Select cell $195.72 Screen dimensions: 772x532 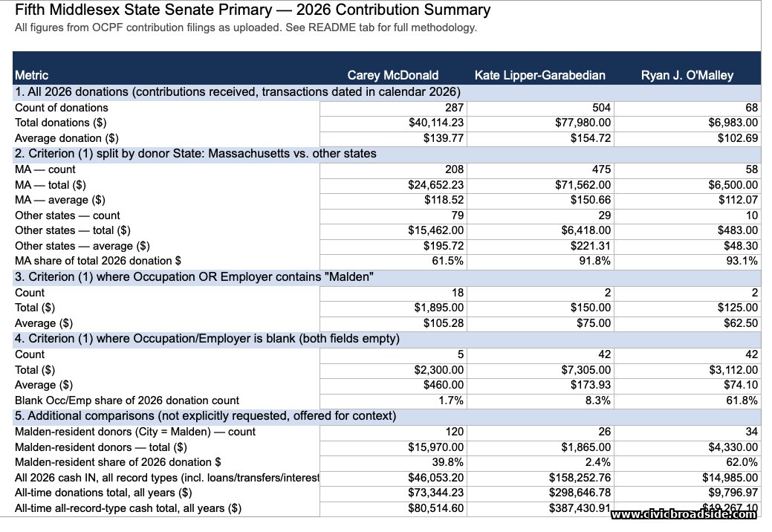point(393,247)
